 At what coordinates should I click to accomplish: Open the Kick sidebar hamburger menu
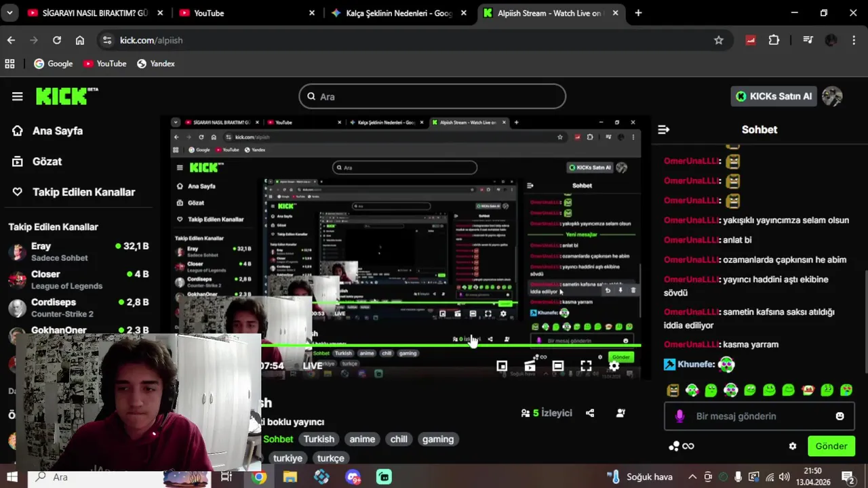click(17, 96)
